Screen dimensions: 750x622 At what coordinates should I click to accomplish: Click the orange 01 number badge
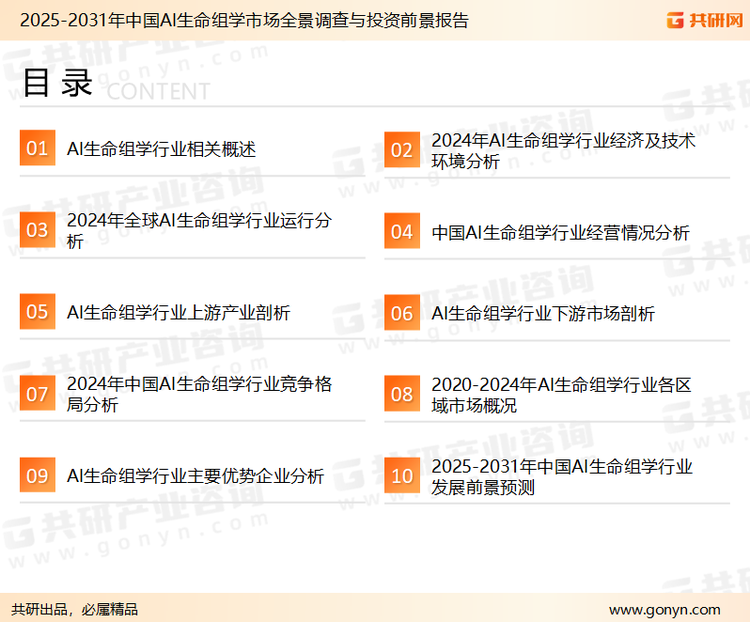pos(37,148)
